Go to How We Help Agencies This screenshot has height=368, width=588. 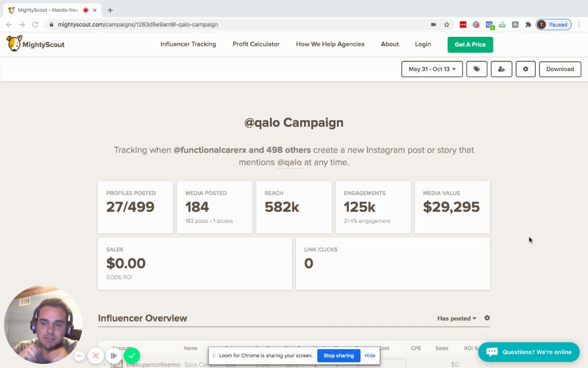[330, 44]
